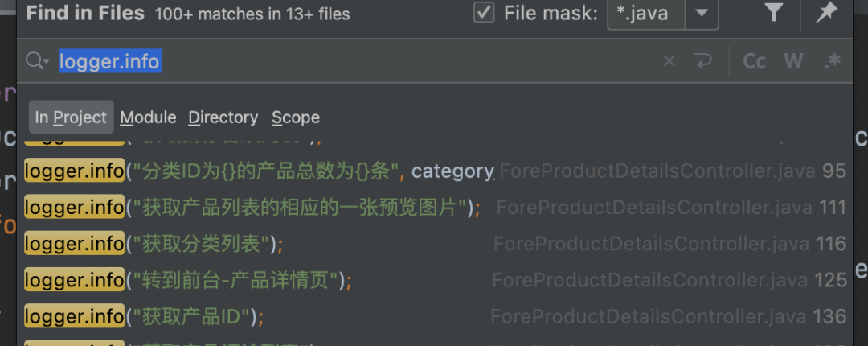
Task: Pin the Find in Files window
Action: click(825, 13)
